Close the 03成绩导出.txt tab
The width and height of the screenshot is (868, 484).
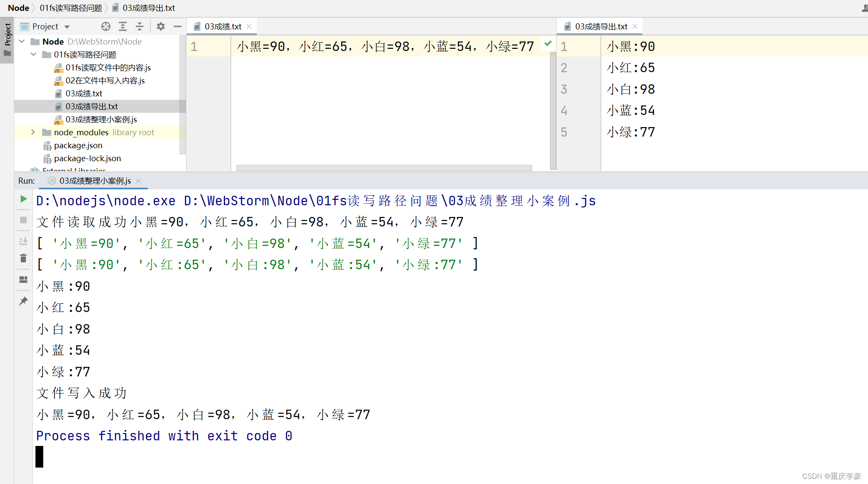635,26
